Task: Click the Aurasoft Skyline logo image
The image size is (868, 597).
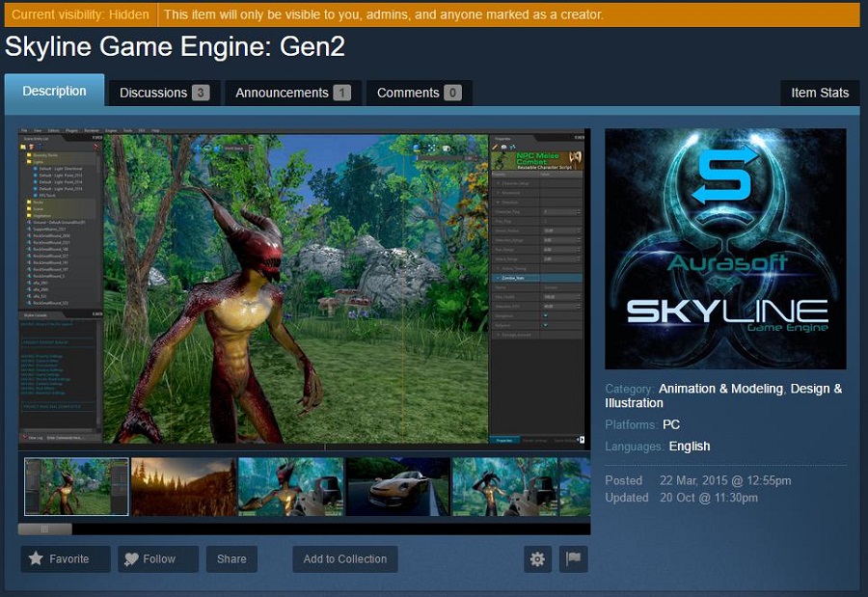Action: pos(725,249)
